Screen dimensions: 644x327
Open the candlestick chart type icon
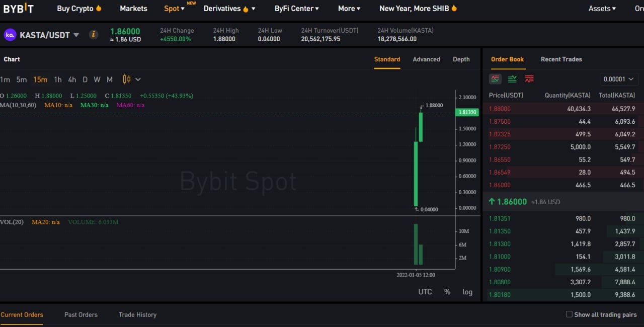click(x=126, y=79)
